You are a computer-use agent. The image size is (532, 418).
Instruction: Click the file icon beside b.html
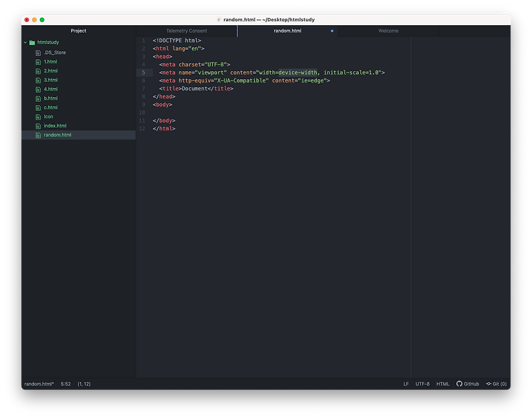click(x=39, y=98)
